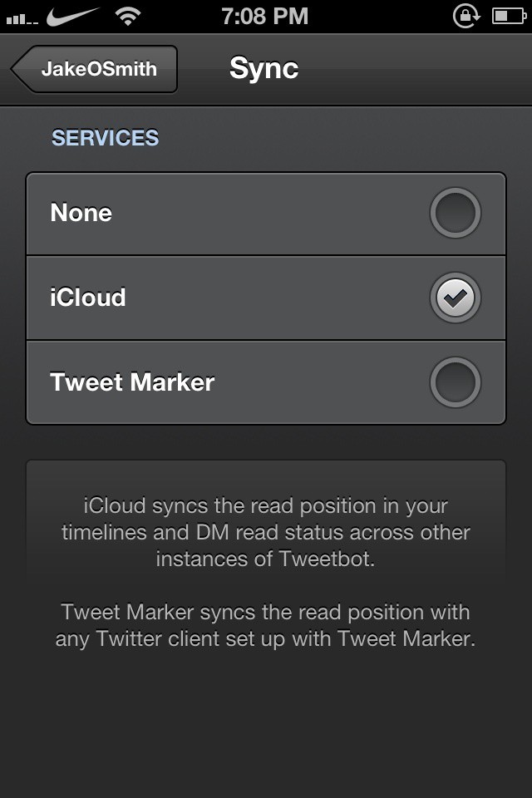Tap the Wi-Fi status icon
The image size is (532, 798).
point(127,16)
